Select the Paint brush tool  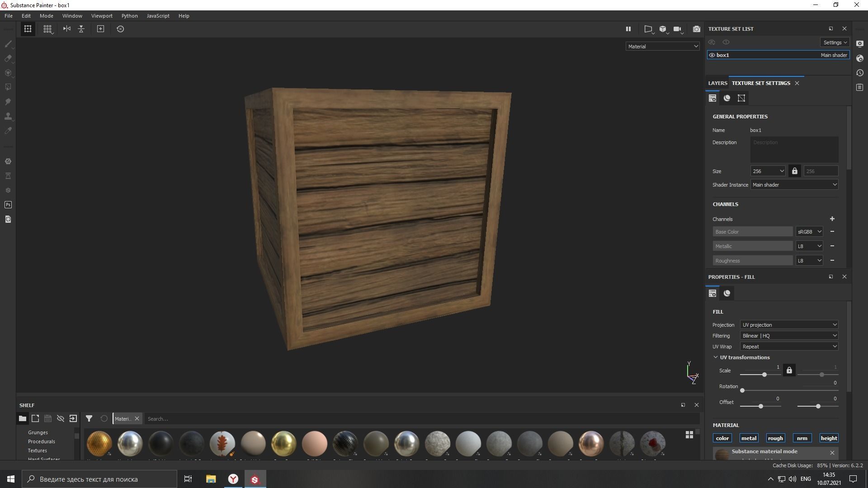pyautogui.click(x=8, y=44)
